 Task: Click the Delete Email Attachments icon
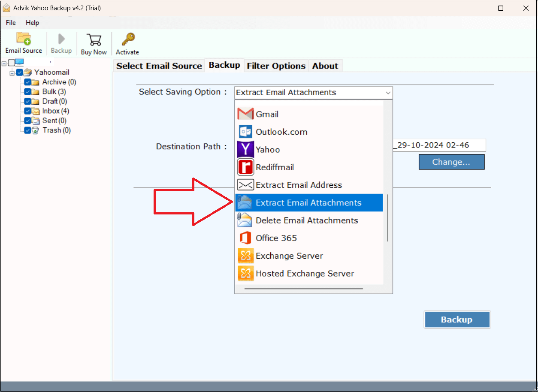(245, 220)
